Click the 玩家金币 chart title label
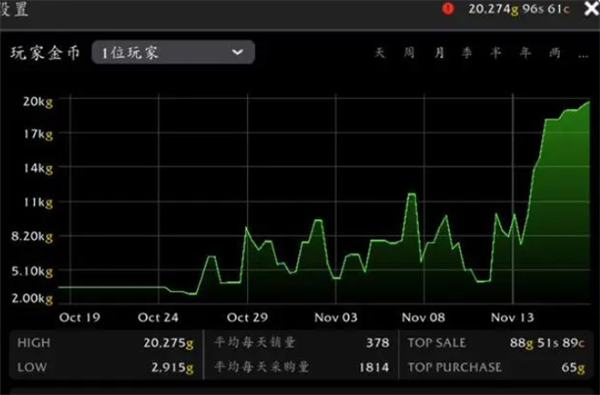 45,53
